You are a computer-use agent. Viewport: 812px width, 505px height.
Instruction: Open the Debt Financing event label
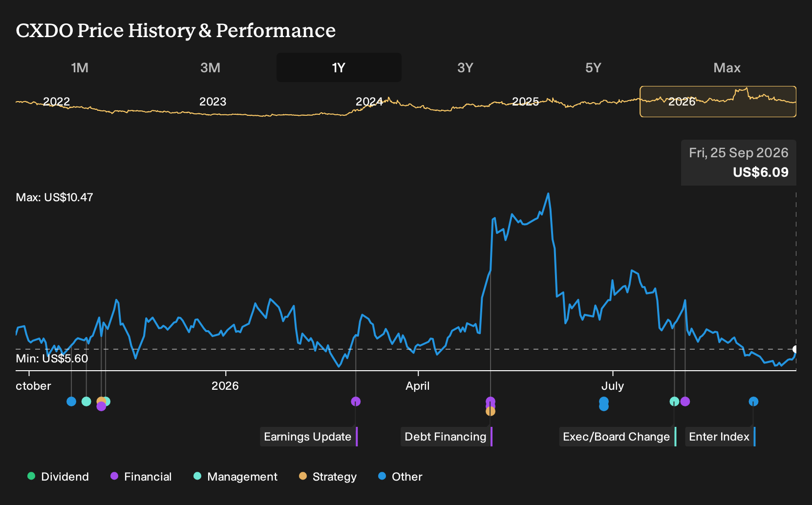tap(447, 437)
